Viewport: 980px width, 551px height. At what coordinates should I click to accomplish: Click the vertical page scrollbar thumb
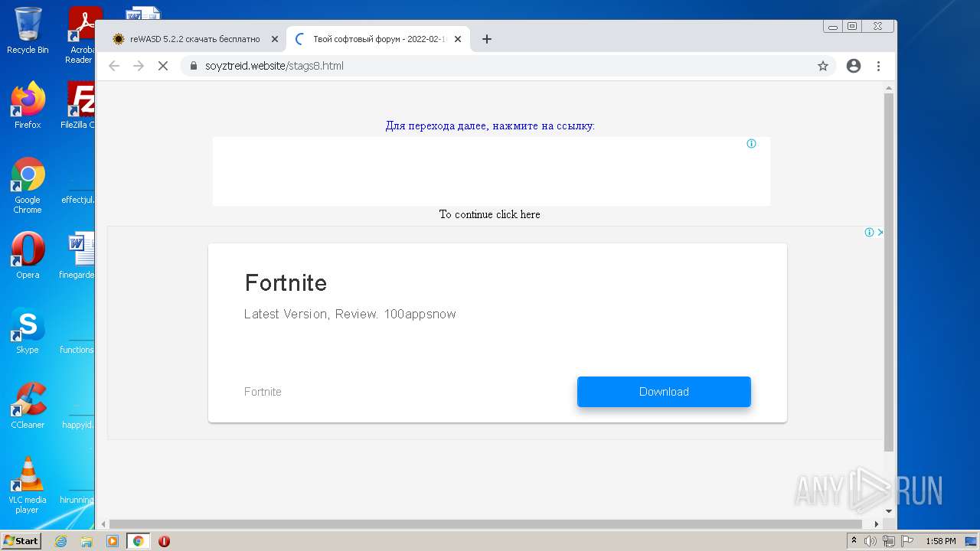point(889,272)
